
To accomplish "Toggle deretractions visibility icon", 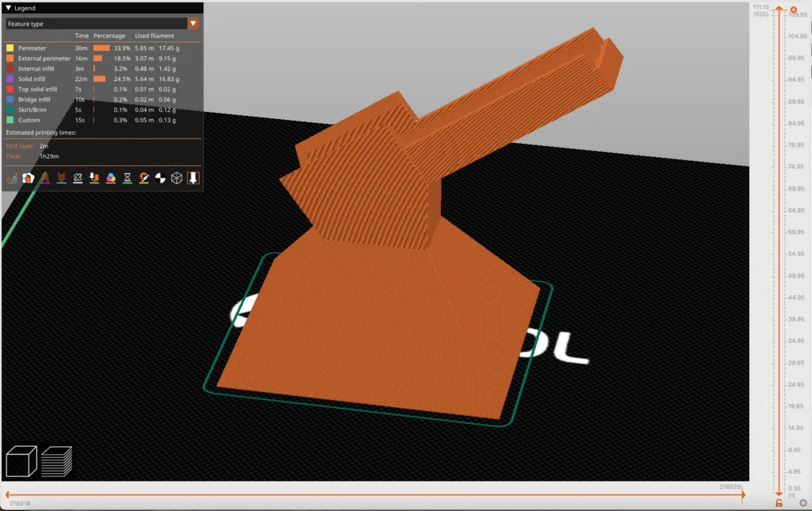I will click(x=62, y=179).
